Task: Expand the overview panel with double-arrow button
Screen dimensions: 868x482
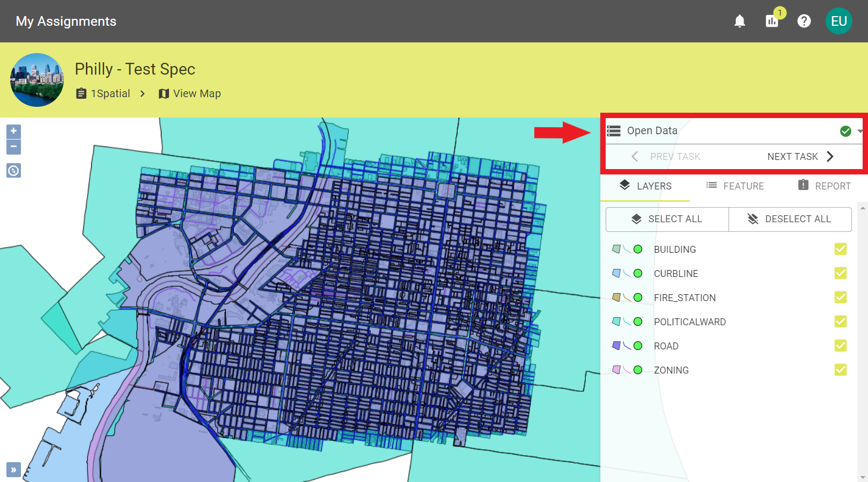Action: (x=13, y=469)
